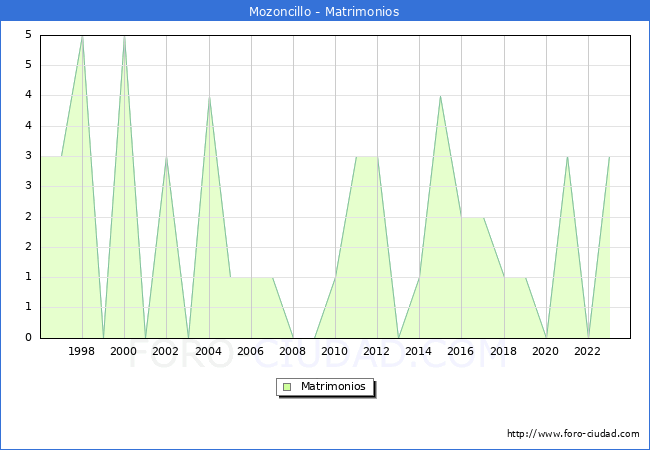The width and height of the screenshot is (650, 450).
Task: Select the 2014 x-axis label
Action: coord(419,351)
